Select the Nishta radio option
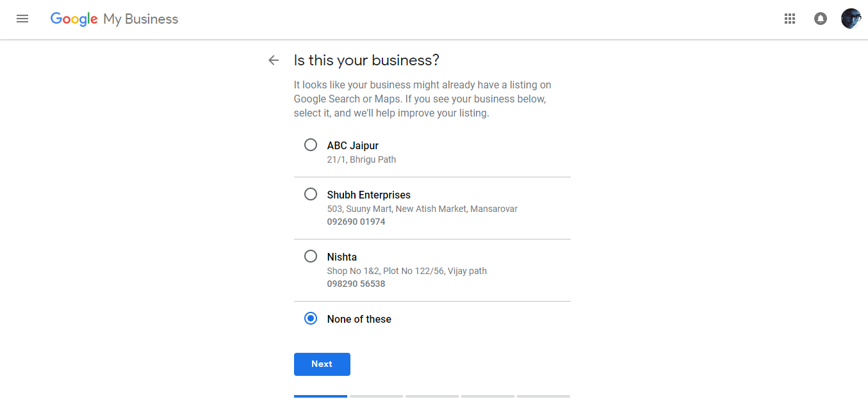Screen dimensions: 868x413 (x=311, y=256)
